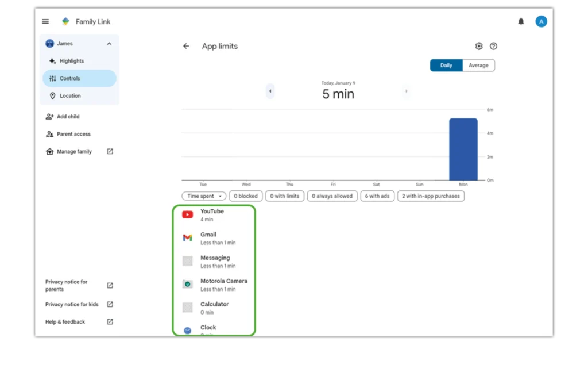Filter by 0 always allowed chip

tap(332, 196)
